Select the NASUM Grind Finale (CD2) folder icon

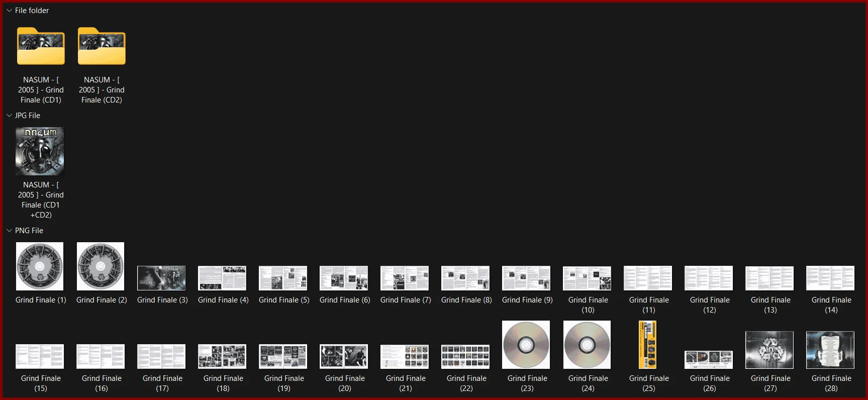click(x=102, y=46)
